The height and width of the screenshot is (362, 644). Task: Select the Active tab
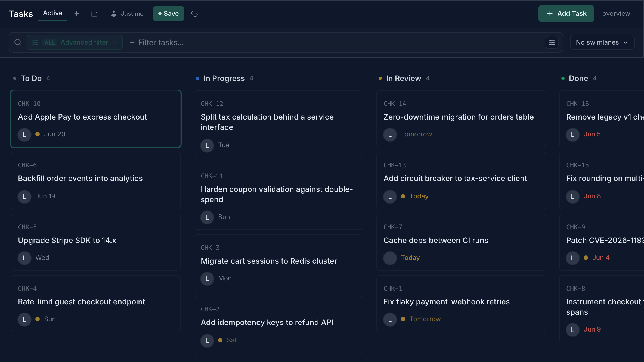(53, 13)
